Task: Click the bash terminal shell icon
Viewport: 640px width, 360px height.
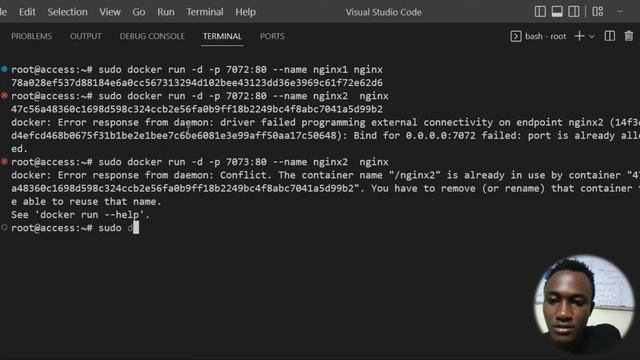Action: click(x=516, y=36)
